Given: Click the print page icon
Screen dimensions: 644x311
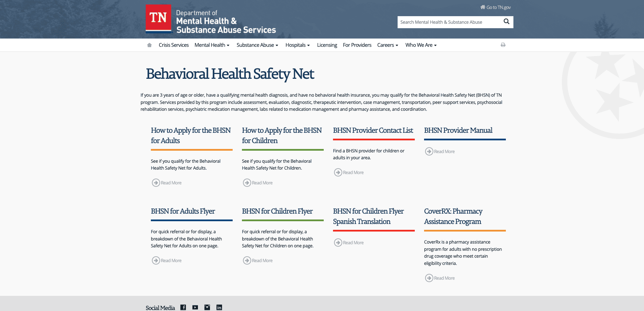Looking at the screenshot, I should coord(503,45).
